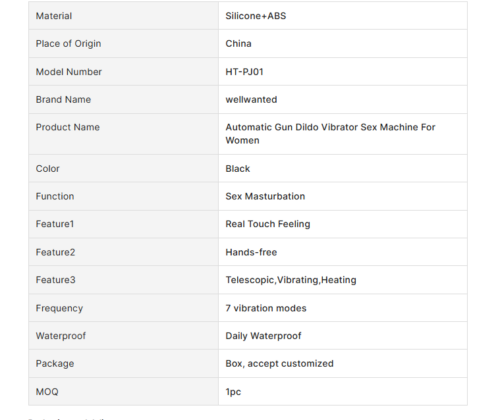Select the HT-PJ01 model value
Viewport: 500px width, 420px height.
click(x=244, y=72)
